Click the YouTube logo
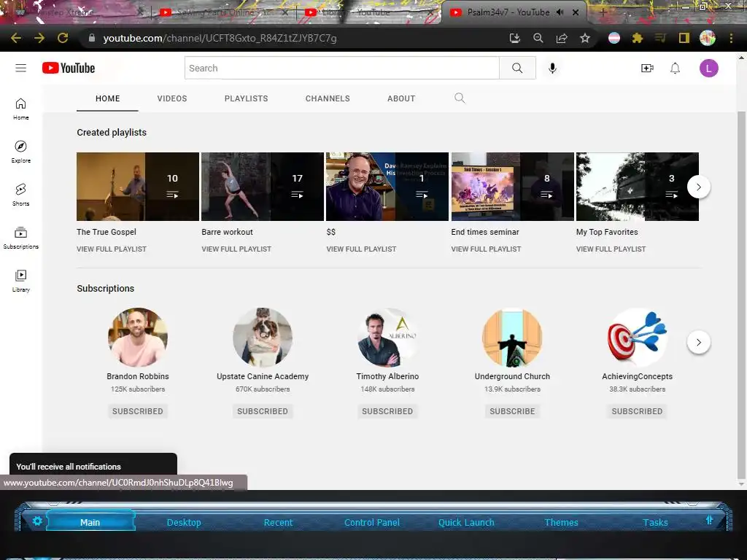 (x=69, y=68)
